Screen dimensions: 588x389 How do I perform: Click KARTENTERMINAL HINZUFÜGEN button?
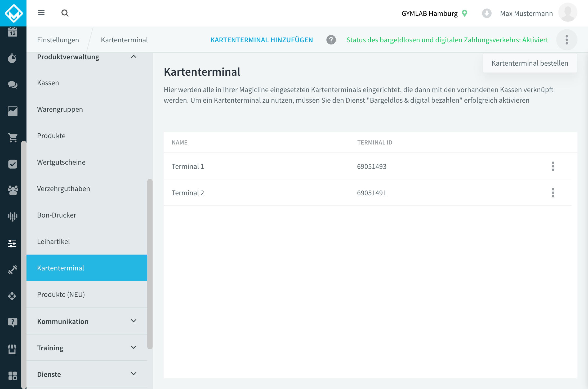tap(262, 40)
